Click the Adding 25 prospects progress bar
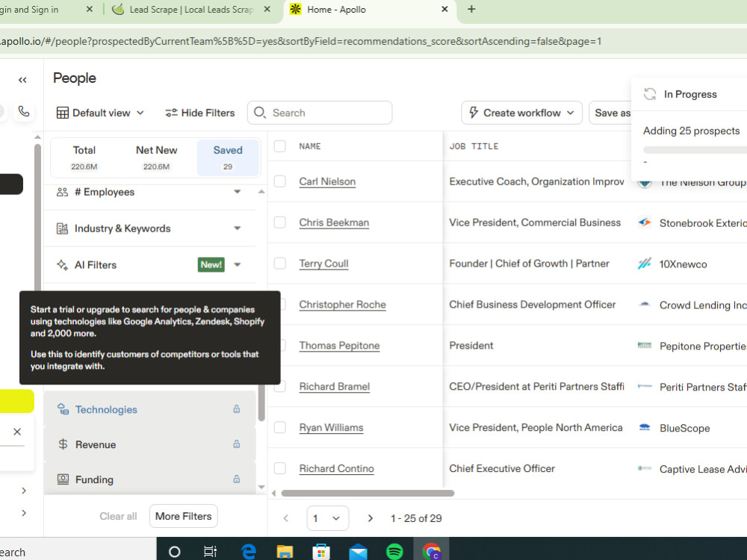The height and width of the screenshot is (560, 747). click(695, 149)
